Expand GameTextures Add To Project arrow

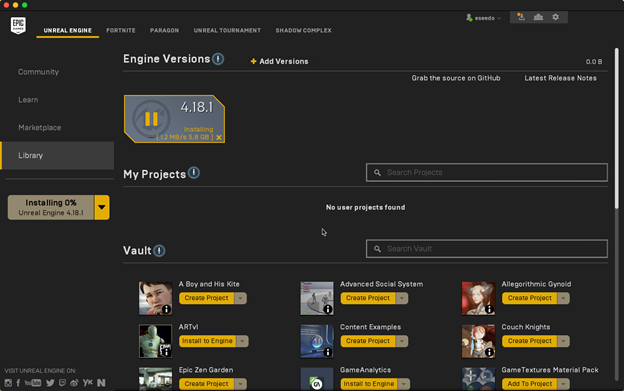(x=564, y=384)
